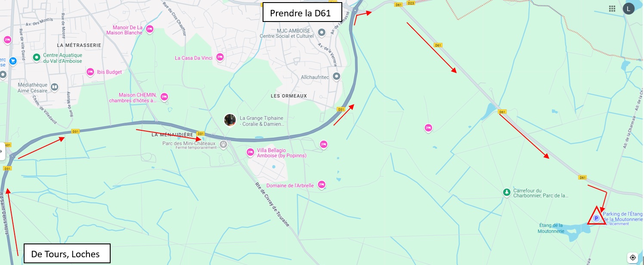Click the Prendre la D61 text box

[302, 12]
